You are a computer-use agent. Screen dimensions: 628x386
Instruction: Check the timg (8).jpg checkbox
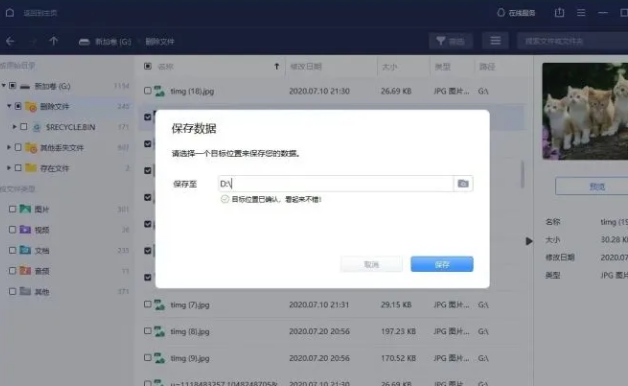pyautogui.click(x=148, y=331)
